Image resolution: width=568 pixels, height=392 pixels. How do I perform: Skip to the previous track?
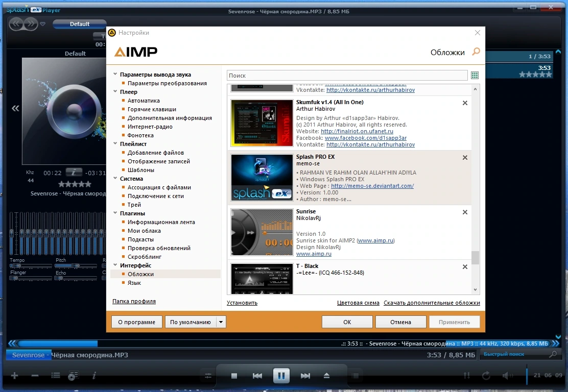(257, 376)
